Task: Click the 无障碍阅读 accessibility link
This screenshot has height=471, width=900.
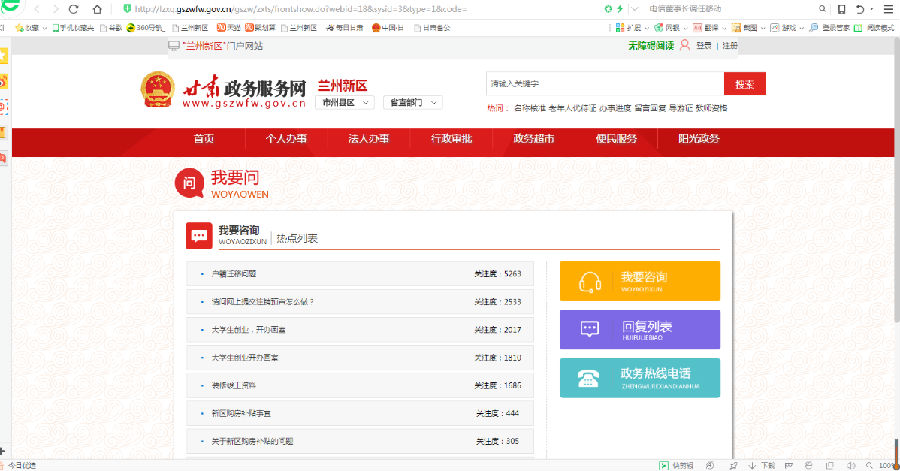Action: pos(650,46)
